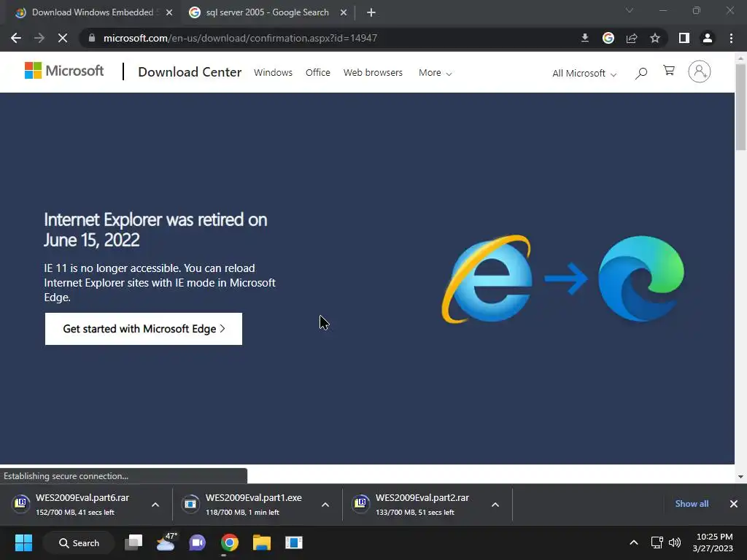
Task: Select Web browsers navigation item
Action: coord(373,72)
